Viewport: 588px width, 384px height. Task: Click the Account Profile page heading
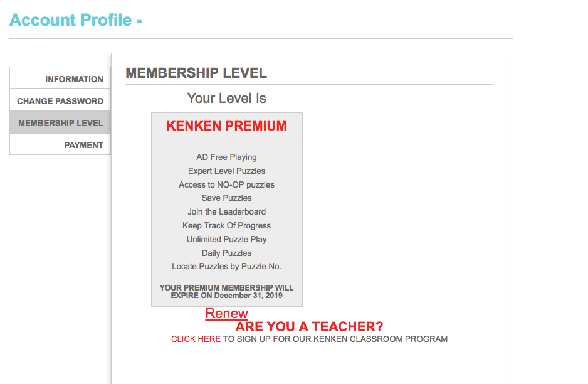pos(76,20)
